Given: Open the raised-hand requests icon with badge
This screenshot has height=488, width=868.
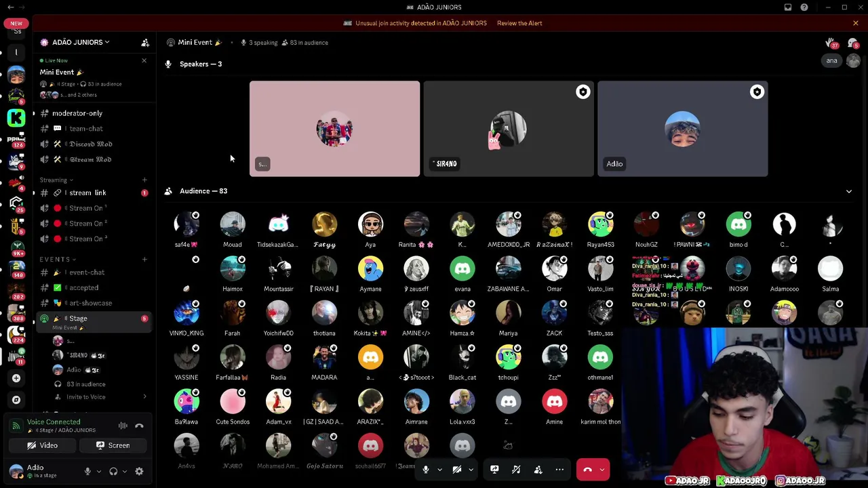Looking at the screenshot, I should 831,43.
